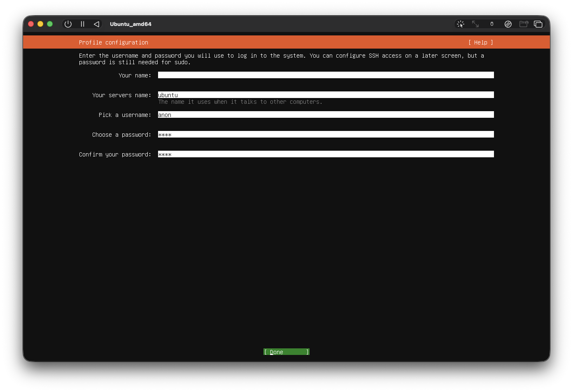The height and width of the screenshot is (392, 573).
Task: Toggle capture mouse cursor icon
Action: (x=461, y=24)
